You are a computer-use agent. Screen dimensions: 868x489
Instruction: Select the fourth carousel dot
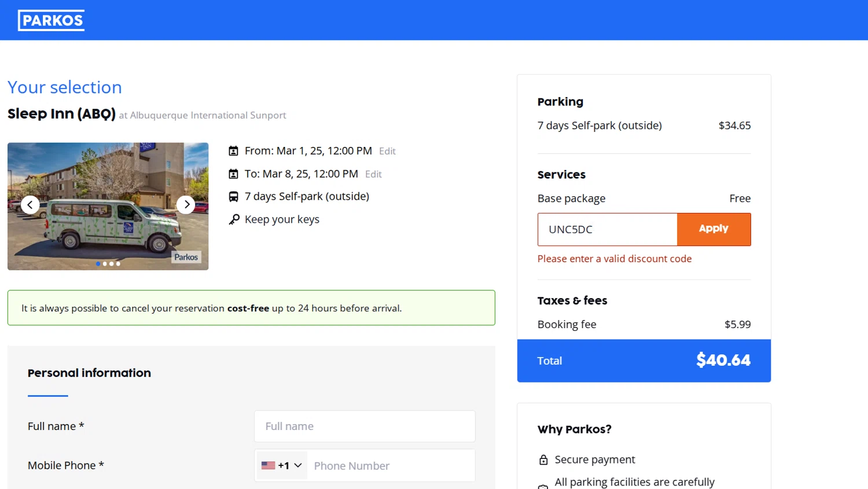(118, 264)
